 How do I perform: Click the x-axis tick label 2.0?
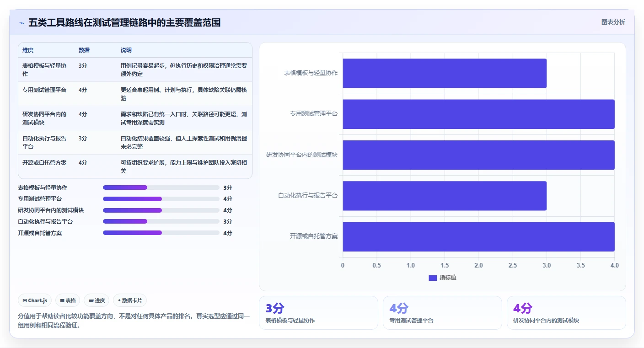coord(478,265)
